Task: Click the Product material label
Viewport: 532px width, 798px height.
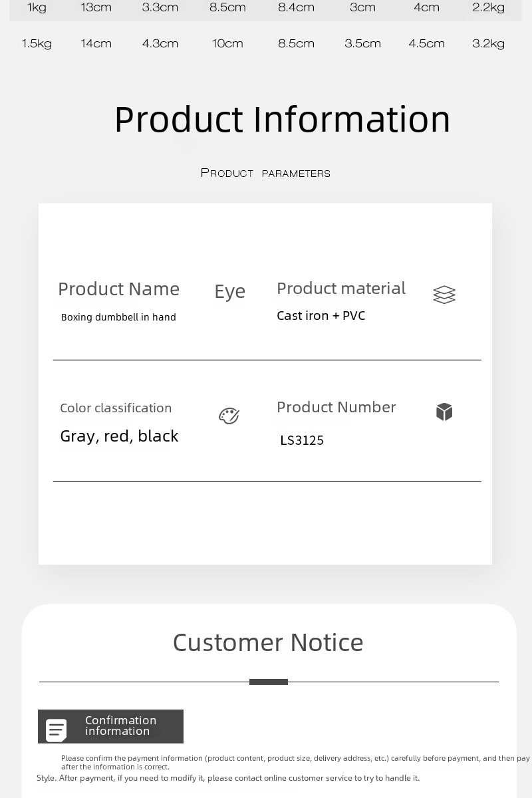Action: pyautogui.click(x=341, y=288)
